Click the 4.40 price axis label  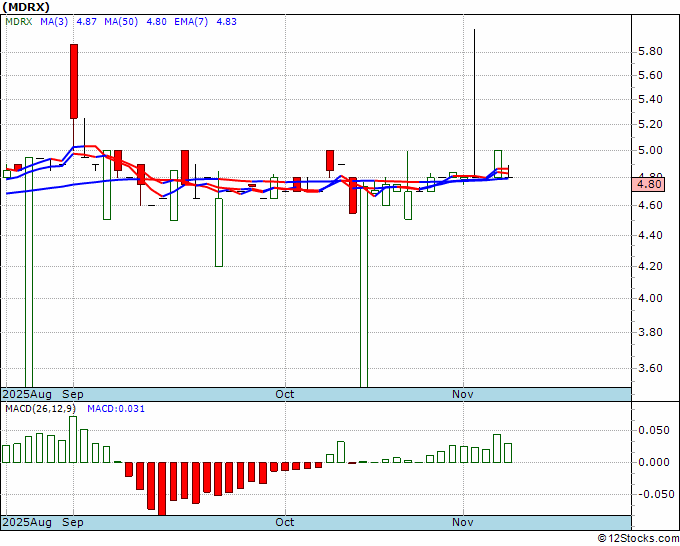pyautogui.click(x=651, y=235)
